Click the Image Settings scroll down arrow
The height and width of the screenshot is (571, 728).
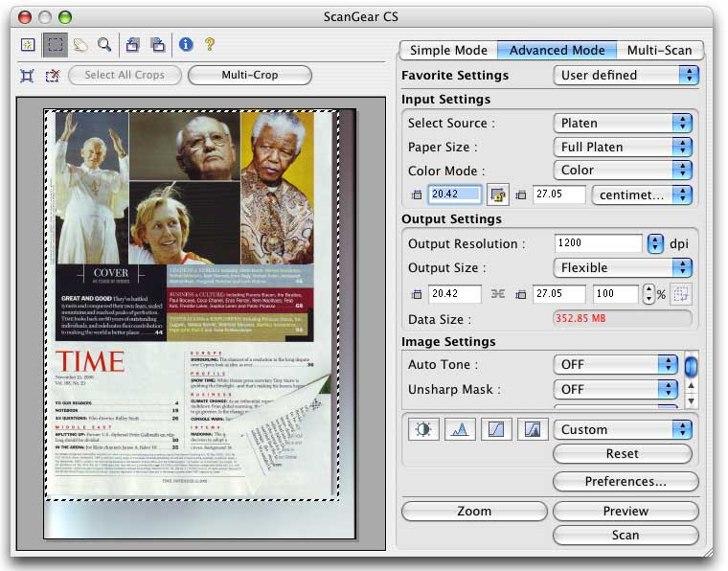click(x=692, y=400)
